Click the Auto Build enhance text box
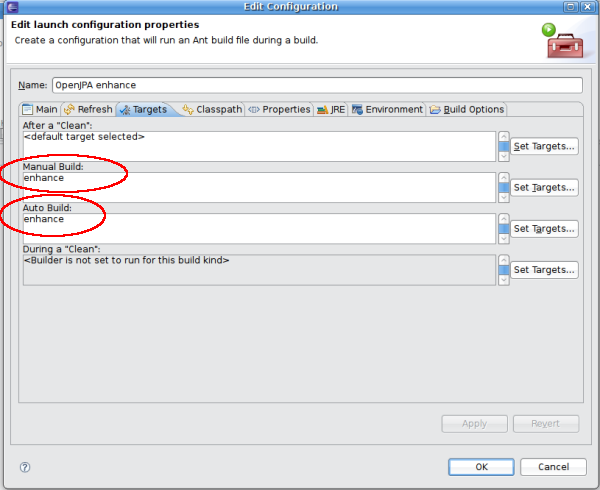The width and height of the screenshot is (600, 490). point(259,228)
